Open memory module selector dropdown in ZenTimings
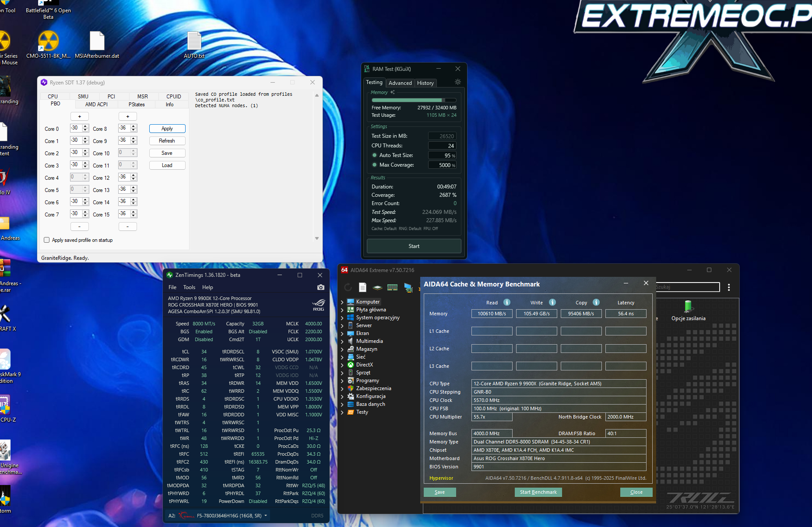The width and height of the screenshot is (812, 527). (x=265, y=516)
